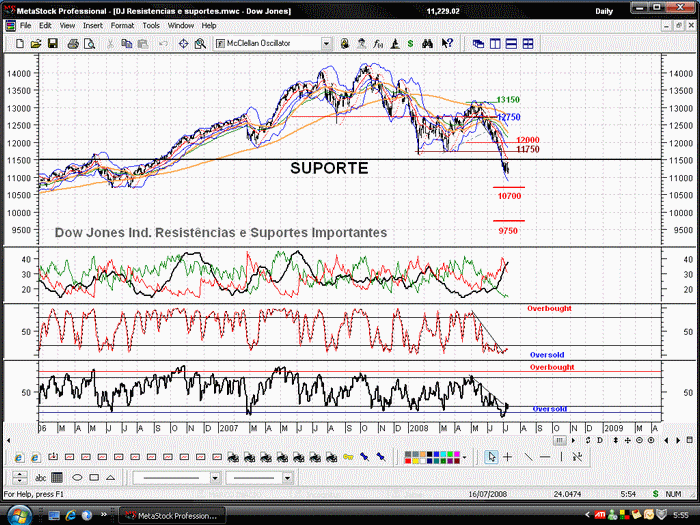
Task: Launch Internet Explorer from quick launch
Action: click(x=71, y=516)
